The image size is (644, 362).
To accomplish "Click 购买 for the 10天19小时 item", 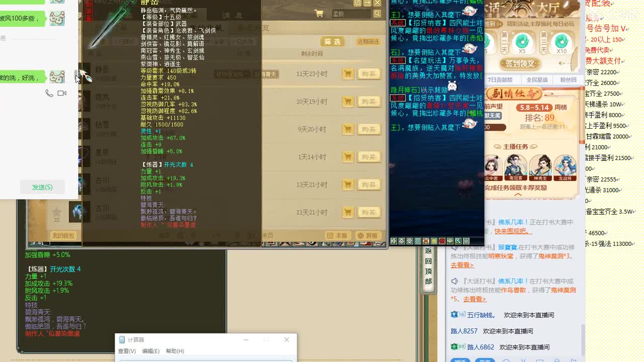I will [369, 102].
